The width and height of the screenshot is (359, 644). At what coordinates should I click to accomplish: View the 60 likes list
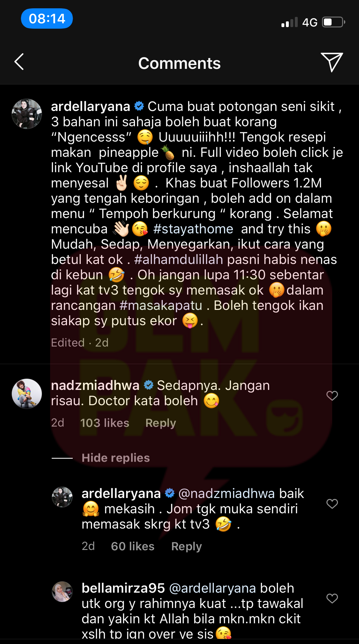point(133,546)
